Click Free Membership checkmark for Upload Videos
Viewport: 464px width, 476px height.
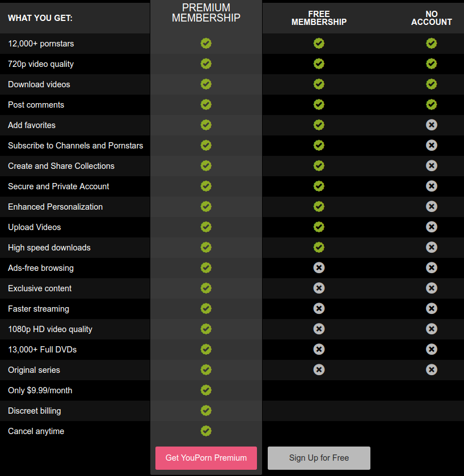click(319, 227)
